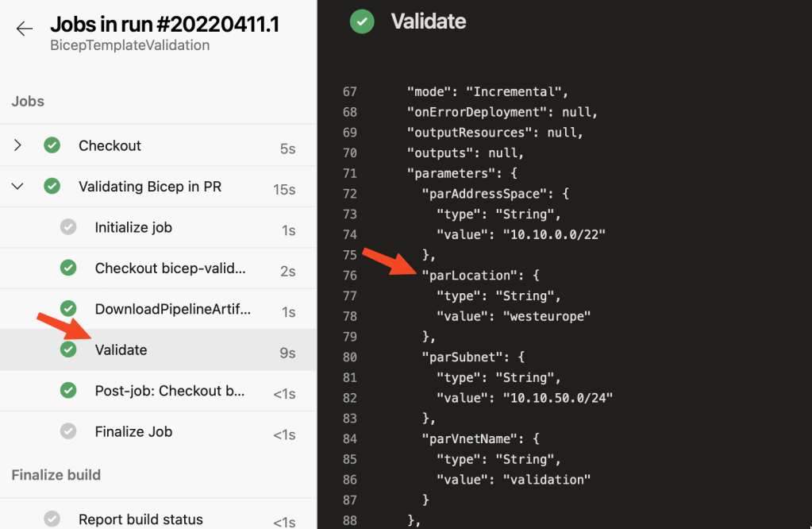Collapse the Validating Bicep in PR job

(18, 187)
